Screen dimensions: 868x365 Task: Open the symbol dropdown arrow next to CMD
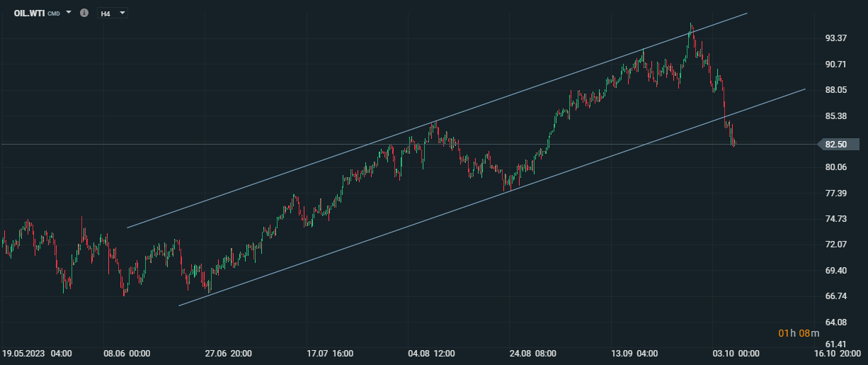click(69, 12)
